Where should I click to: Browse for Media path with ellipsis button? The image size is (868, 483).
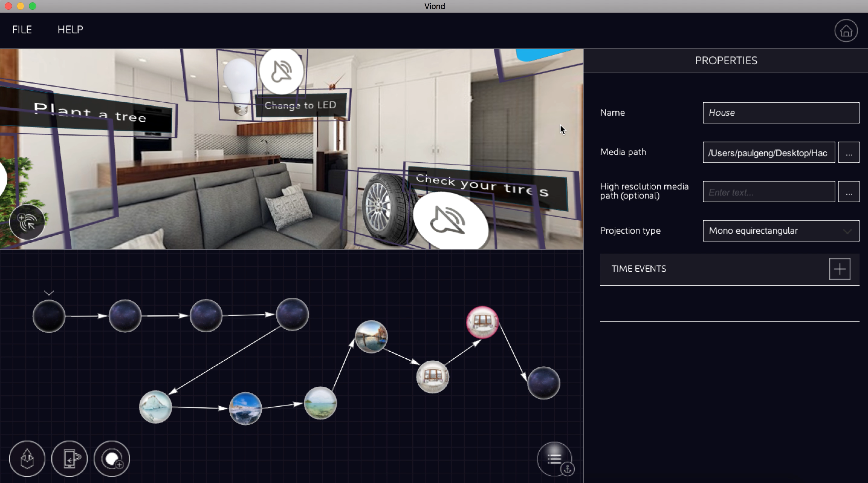click(x=848, y=153)
